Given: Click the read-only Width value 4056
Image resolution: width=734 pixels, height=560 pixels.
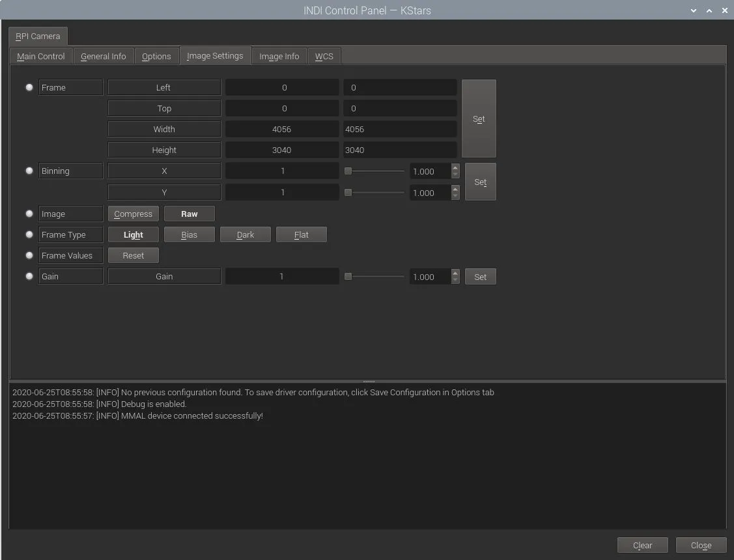Looking at the screenshot, I should 282,129.
